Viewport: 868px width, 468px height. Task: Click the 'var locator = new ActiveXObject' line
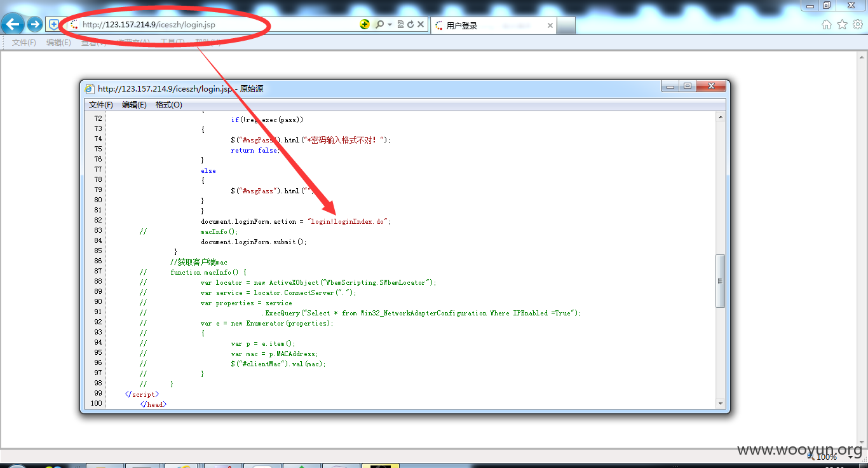(x=318, y=282)
